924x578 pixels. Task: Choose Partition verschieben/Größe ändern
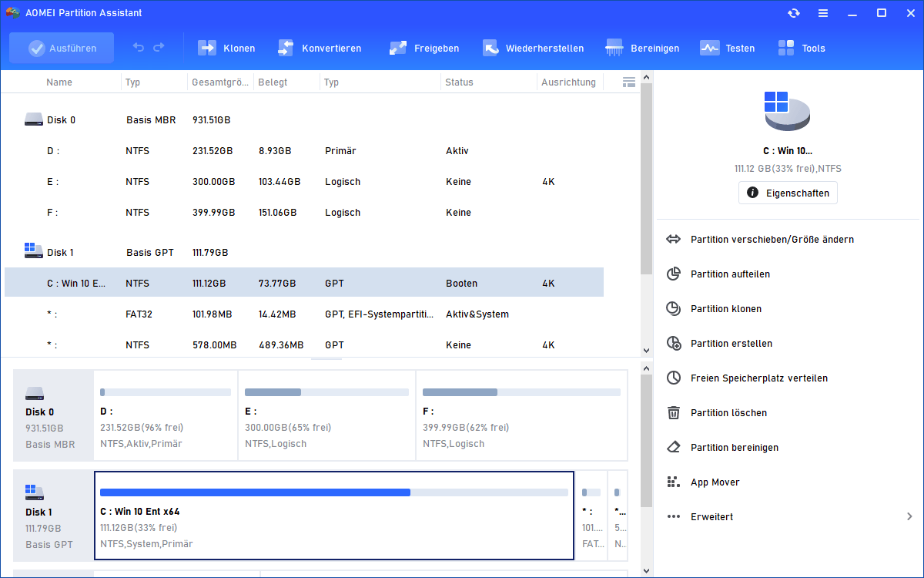772,240
